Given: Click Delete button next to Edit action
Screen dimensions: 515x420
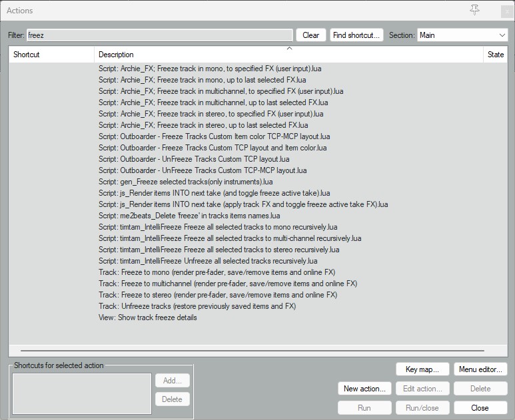Looking at the screenshot, I should click(480, 389).
